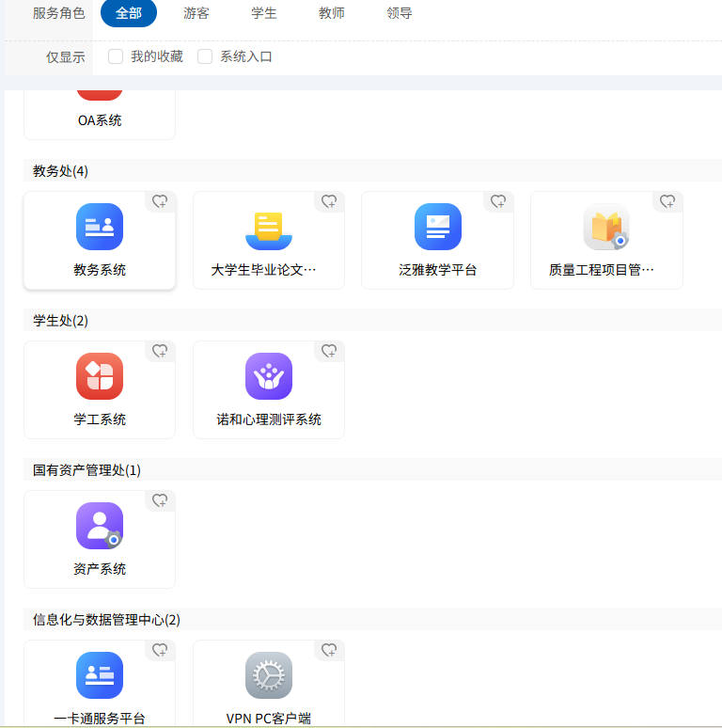Screen dimensions: 722x728
Task: Enable the 我的收藏 checkbox
Action: 116,56
